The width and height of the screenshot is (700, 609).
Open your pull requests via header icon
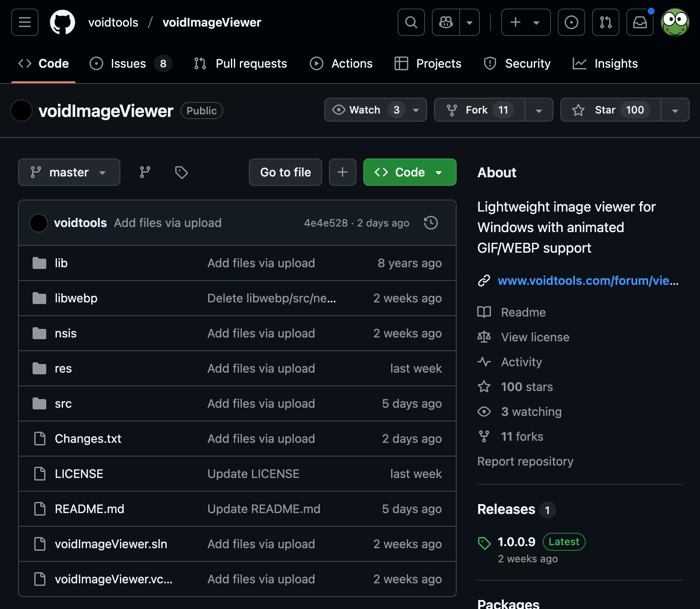[x=605, y=22]
